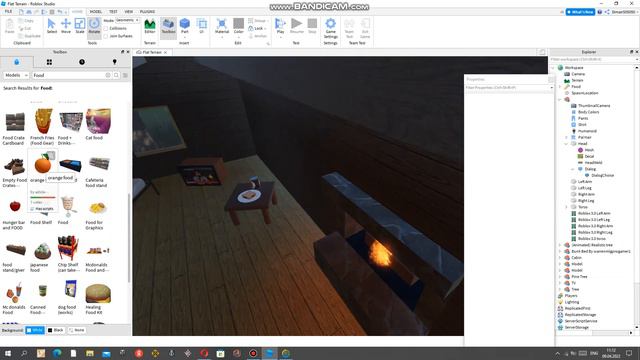The width and height of the screenshot is (640, 360).
Task: Open the Color dropdown in Edit group
Action: point(238,38)
